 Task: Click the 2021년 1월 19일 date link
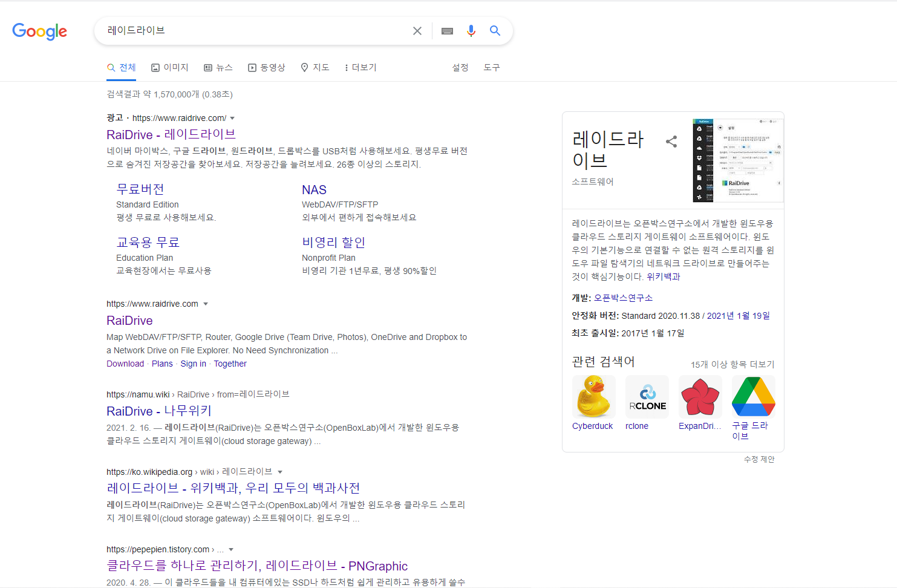(739, 316)
